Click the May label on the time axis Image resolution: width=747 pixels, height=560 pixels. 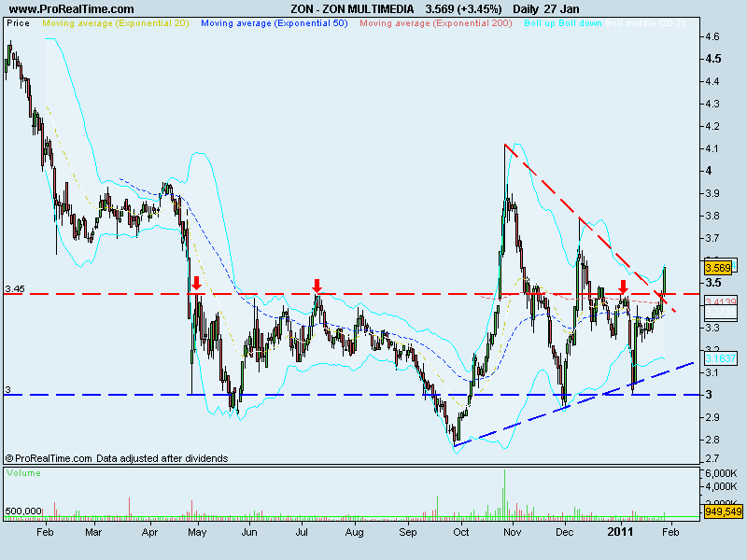[x=197, y=532]
